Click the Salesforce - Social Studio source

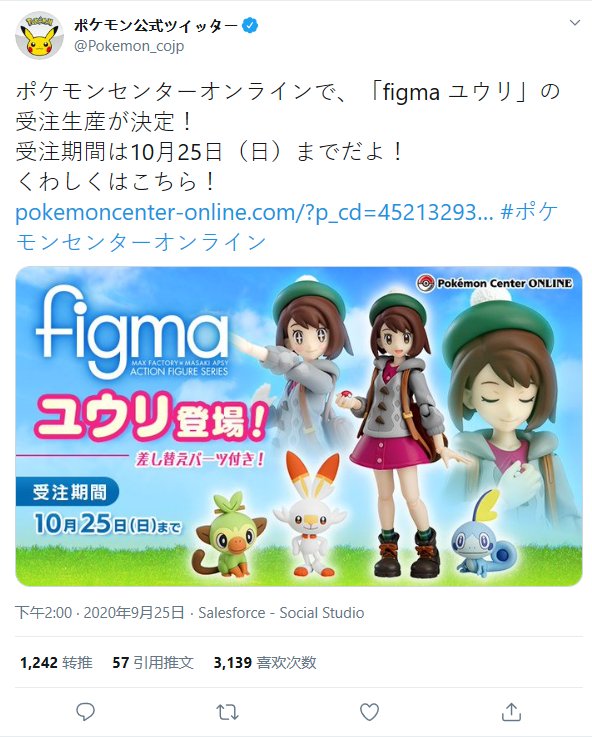click(x=281, y=613)
